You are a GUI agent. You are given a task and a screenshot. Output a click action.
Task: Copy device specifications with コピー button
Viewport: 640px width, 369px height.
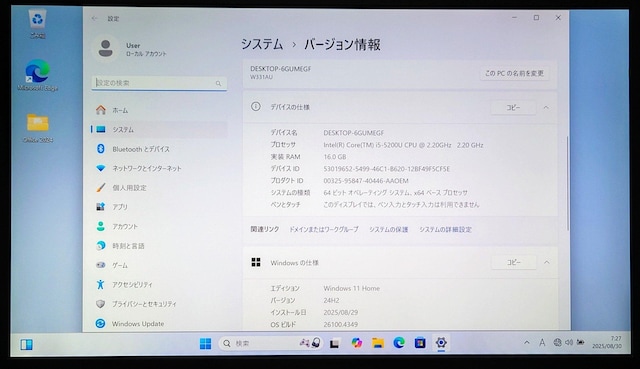click(513, 108)
